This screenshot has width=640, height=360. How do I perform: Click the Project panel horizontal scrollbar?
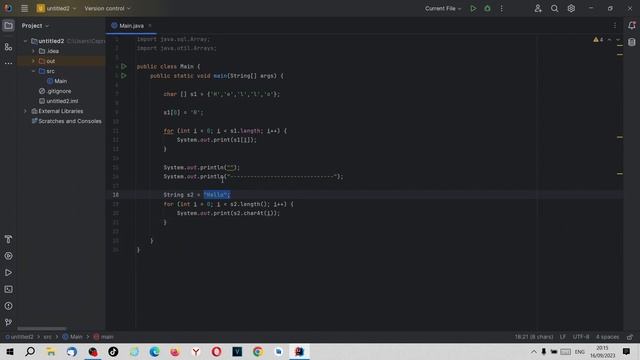(41, 328)
